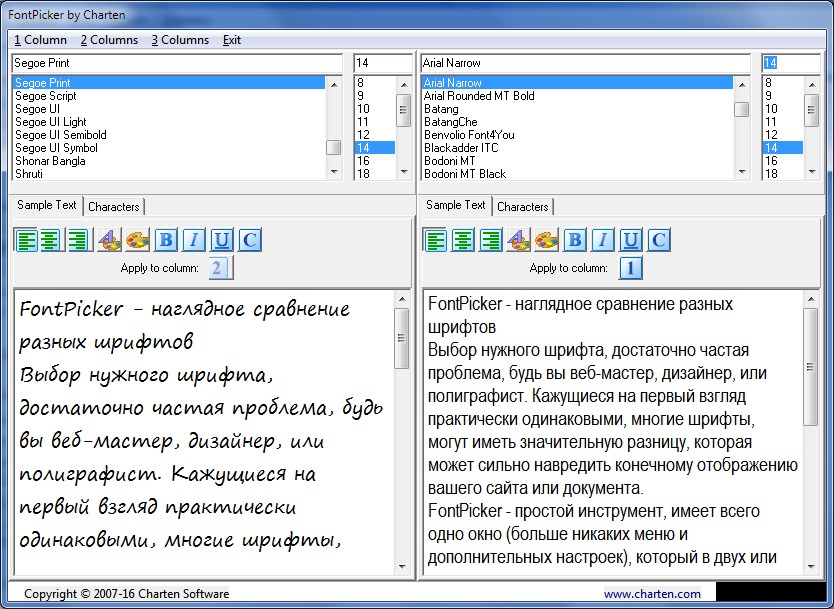This screenshot has width=834, height=609.
Task: Click the left font size input field
Action: pos(383,63)
